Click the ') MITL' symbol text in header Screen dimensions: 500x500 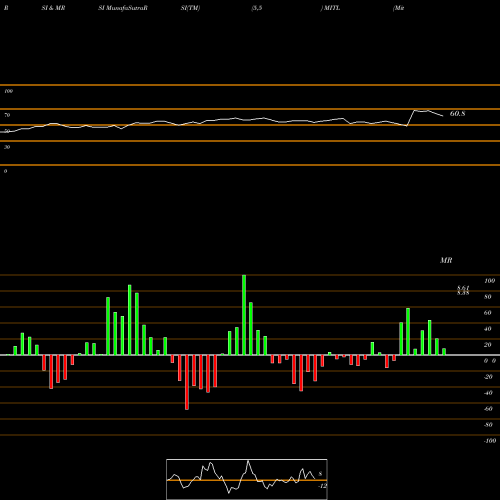click(x=330, y=8)
